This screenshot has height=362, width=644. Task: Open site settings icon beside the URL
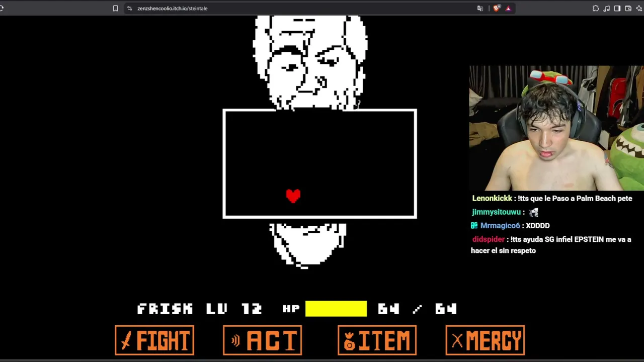tap(129, 8)
